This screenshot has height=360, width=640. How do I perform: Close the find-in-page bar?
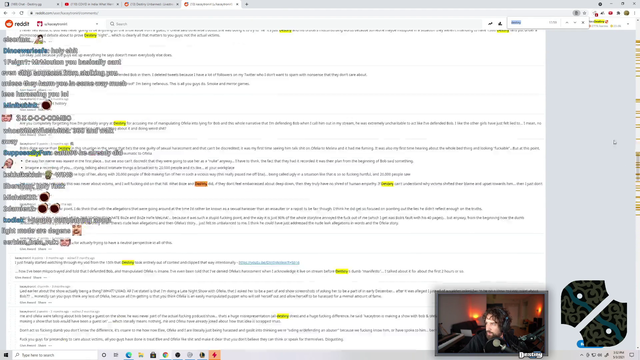tap(583, 22)
